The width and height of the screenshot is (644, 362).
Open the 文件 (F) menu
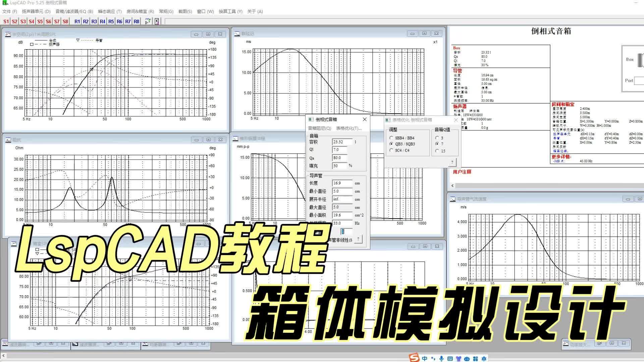10,11
